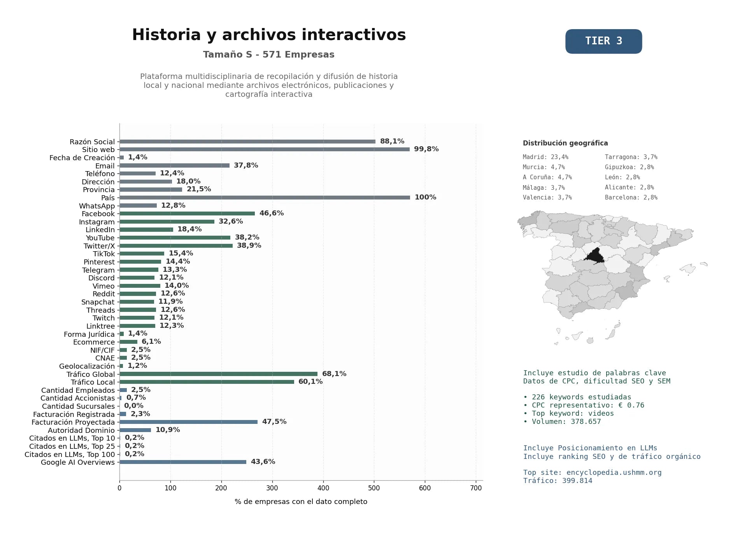
Task: Click the 'Tráfico Global' 68,1% value
Action: [x=334, y=374]
